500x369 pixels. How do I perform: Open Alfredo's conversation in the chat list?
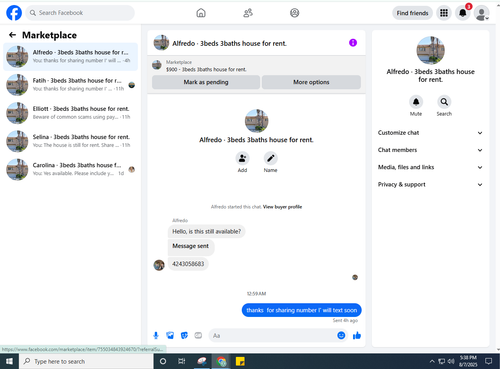[70, 57]
